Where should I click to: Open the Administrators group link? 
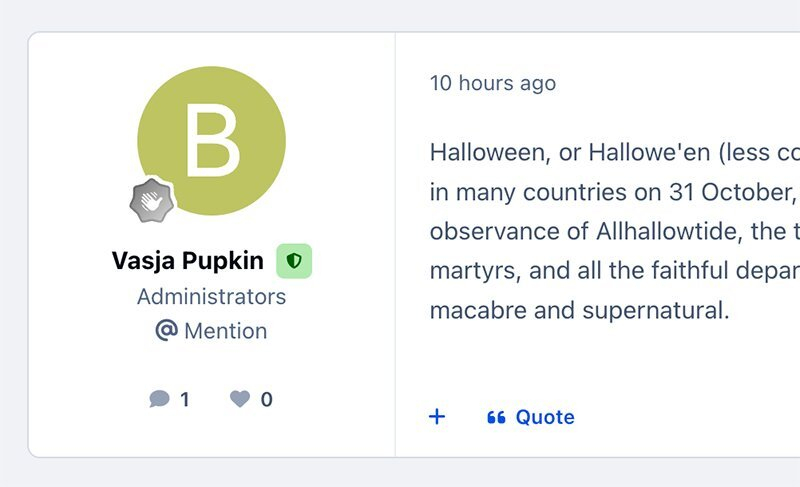(x=211, y=297)
